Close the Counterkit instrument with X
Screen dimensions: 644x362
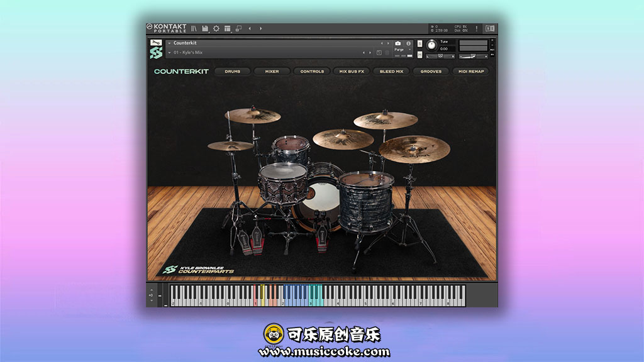[492, 41]
